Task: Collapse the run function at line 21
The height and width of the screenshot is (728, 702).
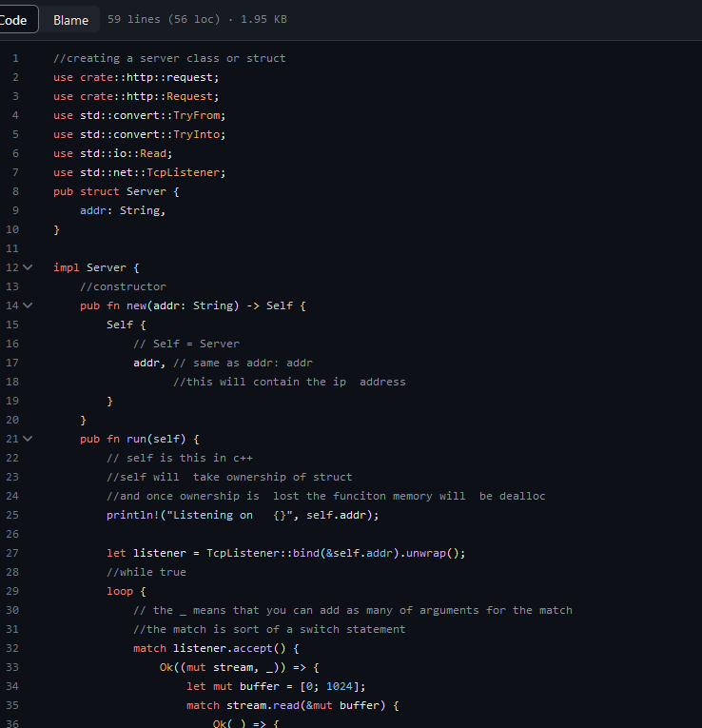Action: point(27,439)
